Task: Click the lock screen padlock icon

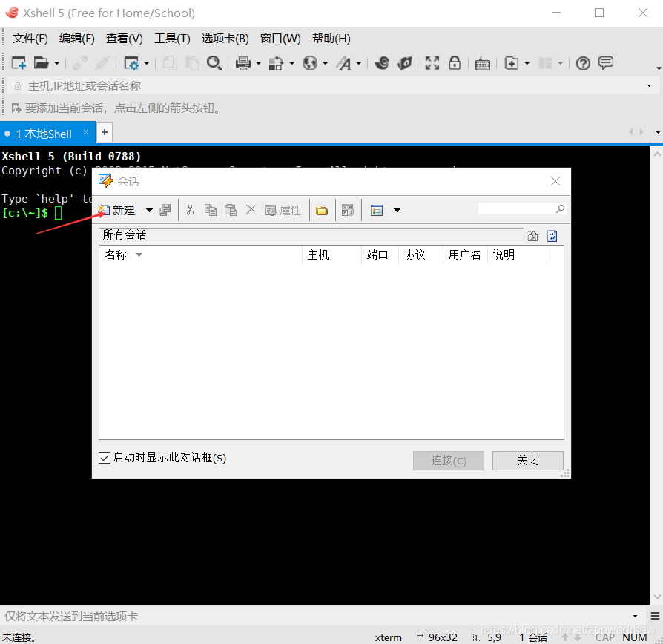Action: tap(455, 62)
